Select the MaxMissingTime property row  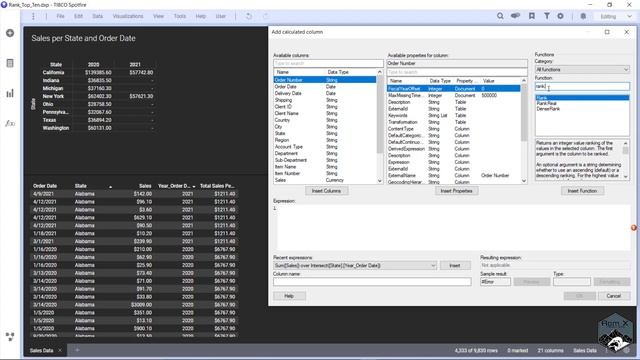453,95
